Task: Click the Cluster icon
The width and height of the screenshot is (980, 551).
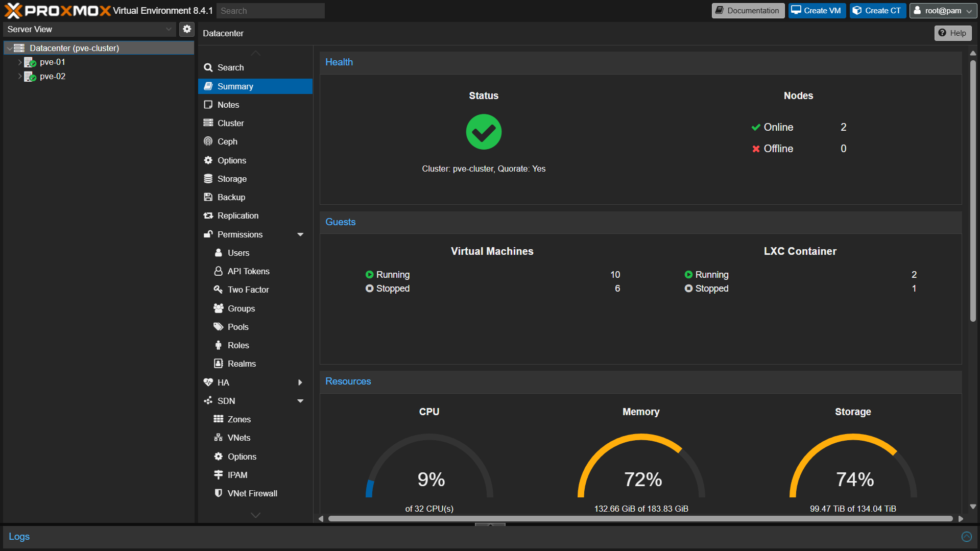Action: (x=208, y=123)
